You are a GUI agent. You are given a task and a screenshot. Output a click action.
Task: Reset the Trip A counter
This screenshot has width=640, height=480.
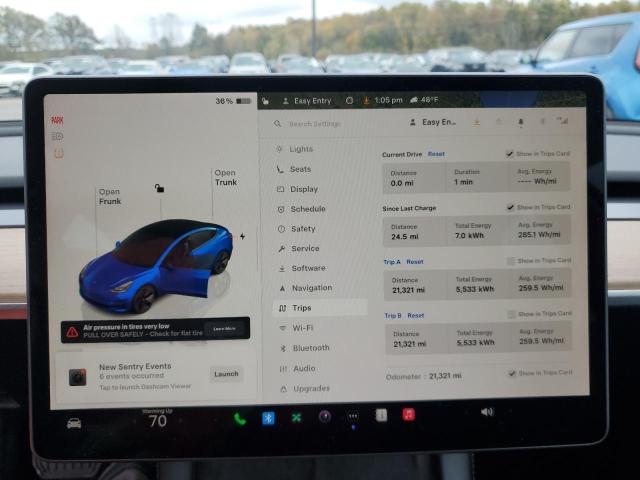pyautogui.click(x=415, y=261)
